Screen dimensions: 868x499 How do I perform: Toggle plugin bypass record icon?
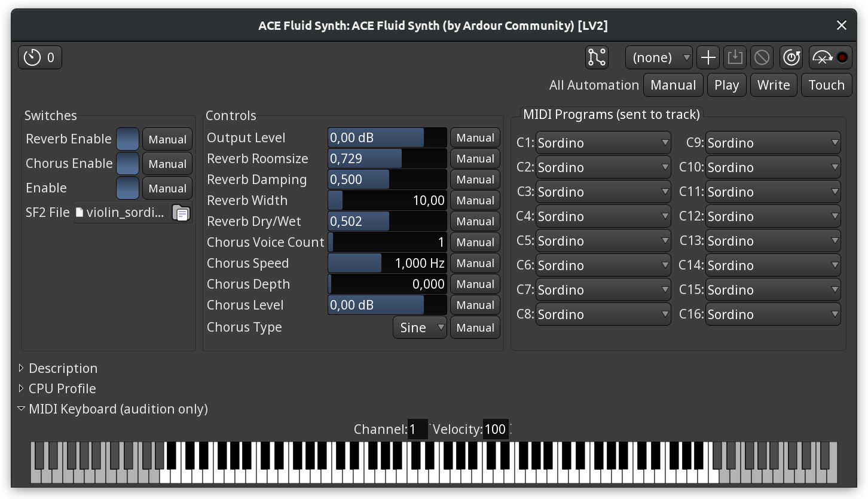tap(830, 57)
